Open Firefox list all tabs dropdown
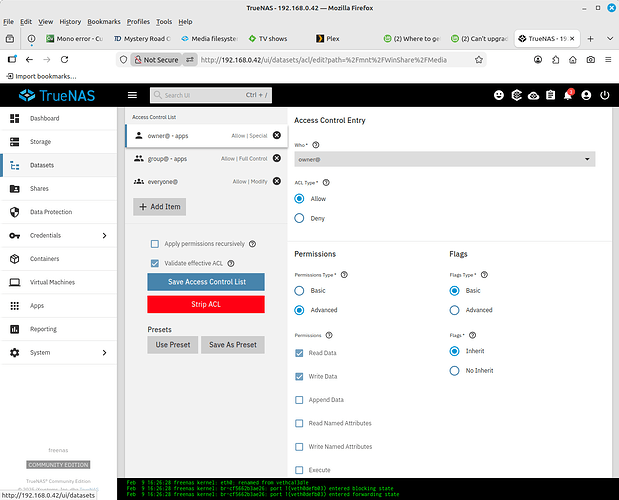The height and width of the screenshot is (500, 619). pos(610,39)
